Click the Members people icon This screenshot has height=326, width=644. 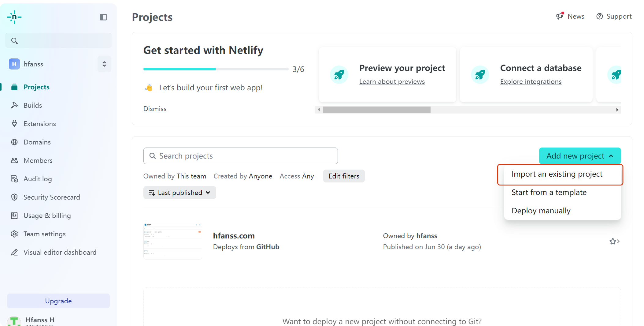pyautogui.click(x=14, y=160)
